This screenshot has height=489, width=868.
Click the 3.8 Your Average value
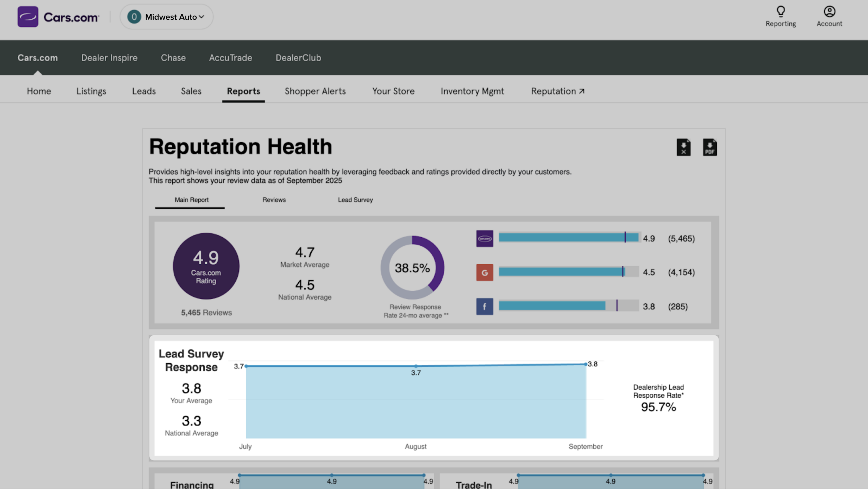tap(192, 388)
